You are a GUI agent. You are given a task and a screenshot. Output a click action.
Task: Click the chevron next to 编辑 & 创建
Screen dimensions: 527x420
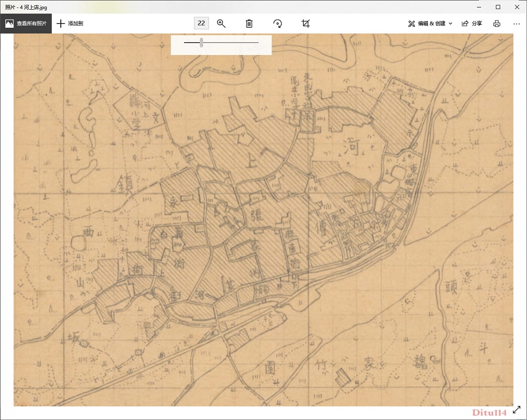click(450, 23)
